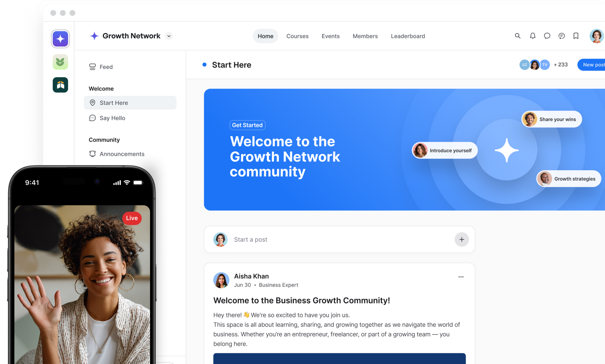605x364 pixels.
Task: Select the purple star community icon
Action: pos(60,39)
